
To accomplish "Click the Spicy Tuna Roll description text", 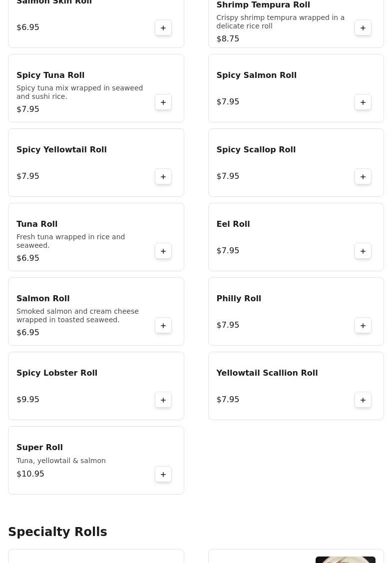I will (80, 92).
